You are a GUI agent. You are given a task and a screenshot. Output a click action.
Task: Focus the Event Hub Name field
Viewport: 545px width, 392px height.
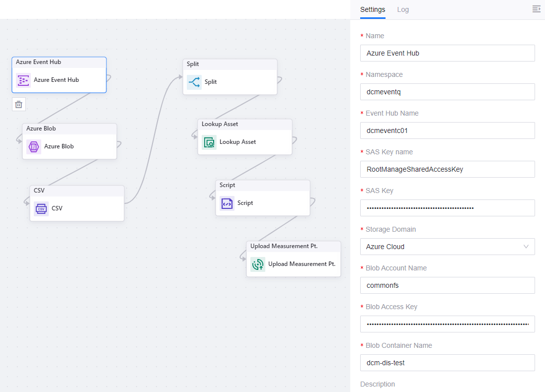click(x=447, y=131)
